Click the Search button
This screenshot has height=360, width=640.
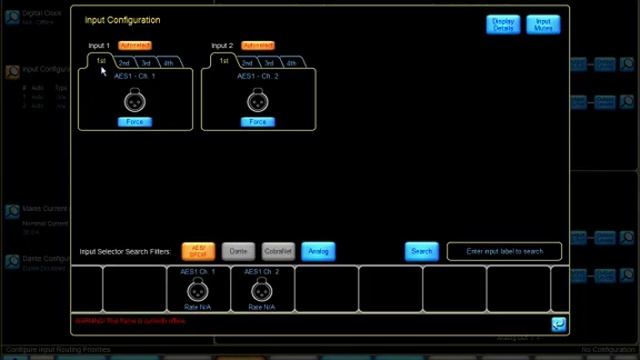tap(422, 251)
